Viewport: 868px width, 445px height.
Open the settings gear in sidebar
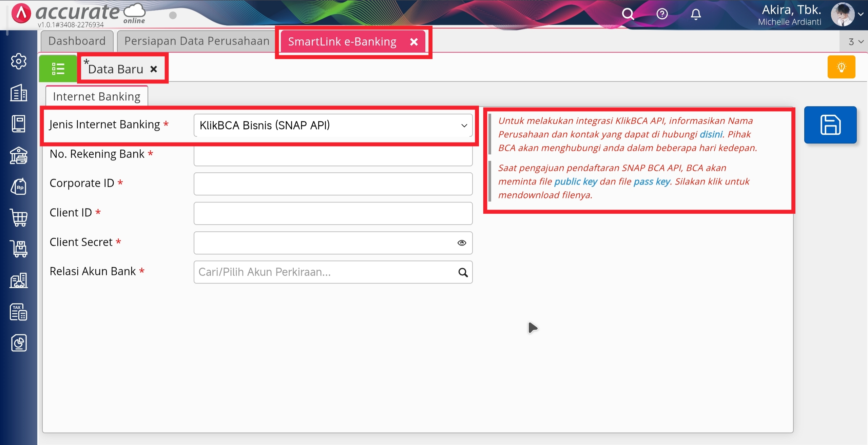tap(19, 61)
